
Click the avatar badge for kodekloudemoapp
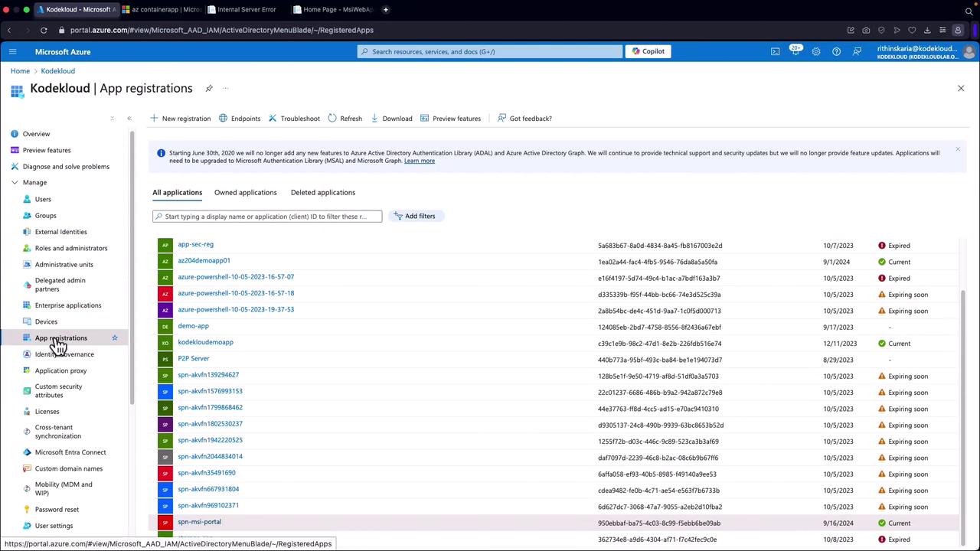(165, 344)
